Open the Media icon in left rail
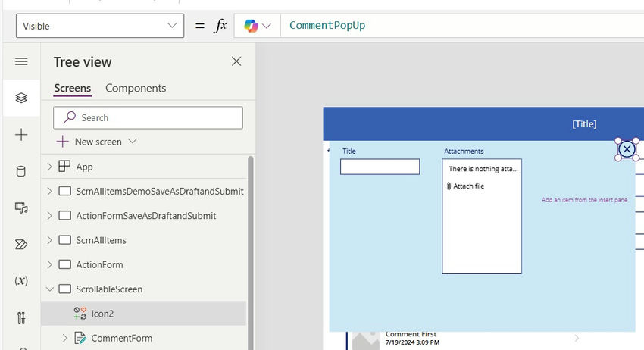 (21, 208)
